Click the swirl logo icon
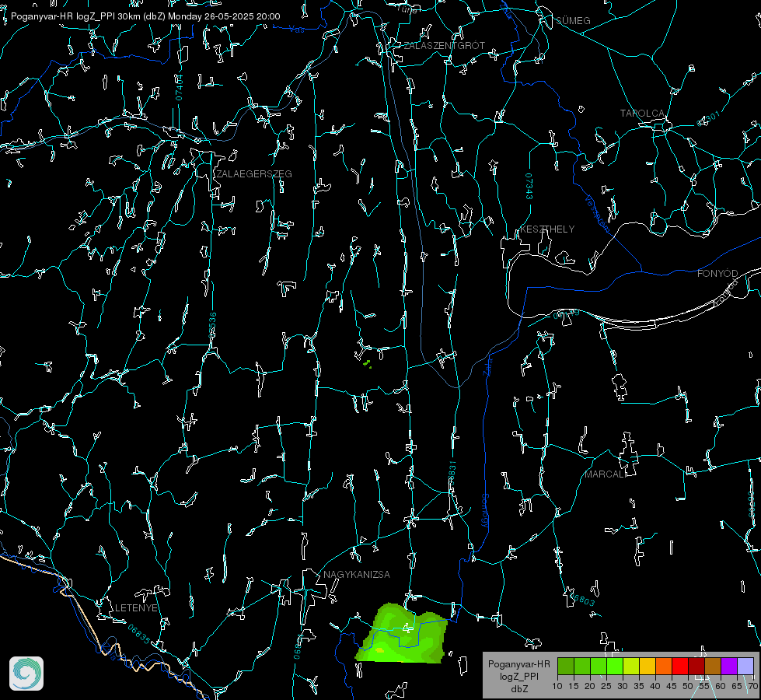The width and height of the screenshot is (761, 700). point(26,674)
